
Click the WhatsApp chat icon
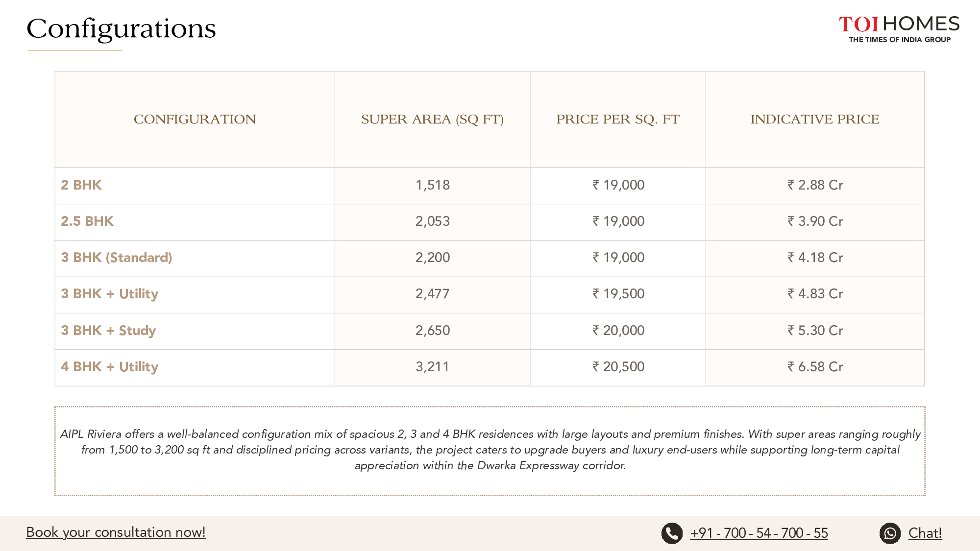click(x=890, y=533)
